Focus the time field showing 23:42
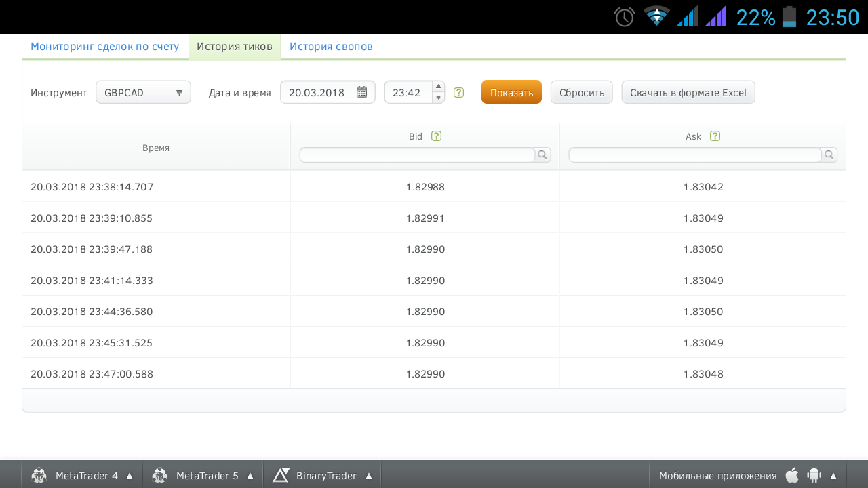This screenshot has height=488, width=868. [x=409, y=93]
